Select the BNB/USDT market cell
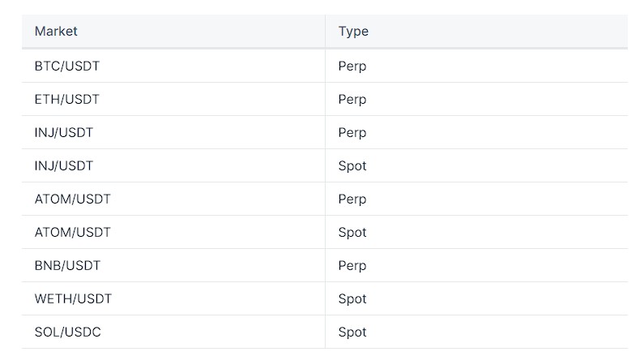This screenshot has height=356, width=644. [x=67, y=266]
